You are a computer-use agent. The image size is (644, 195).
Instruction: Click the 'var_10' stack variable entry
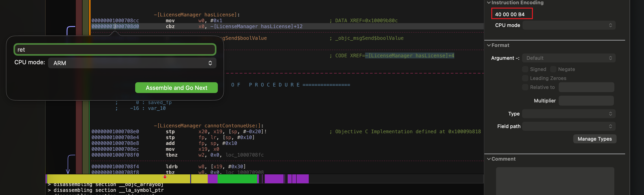pyautogui.click(x=157, y=108)
